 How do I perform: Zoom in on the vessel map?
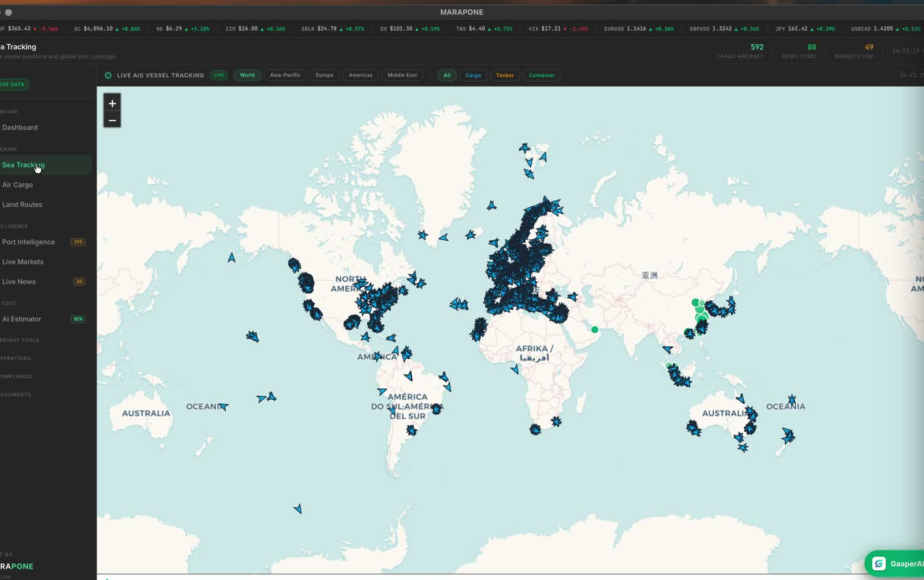tap(112, 103)
